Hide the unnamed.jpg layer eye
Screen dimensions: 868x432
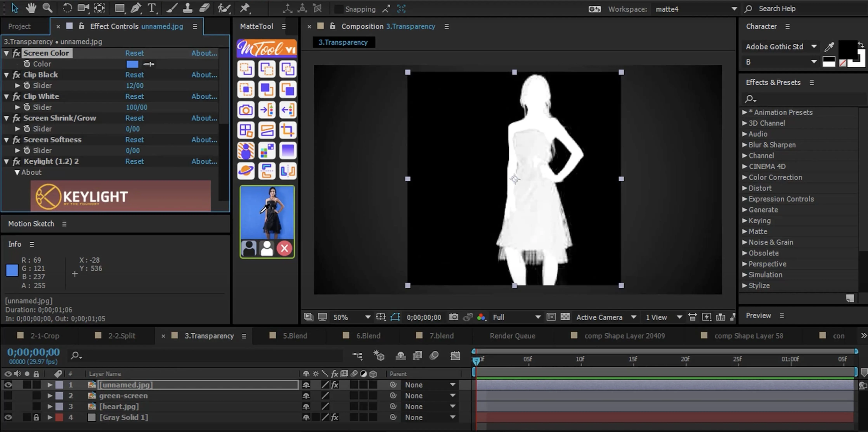tap(8, 385)
